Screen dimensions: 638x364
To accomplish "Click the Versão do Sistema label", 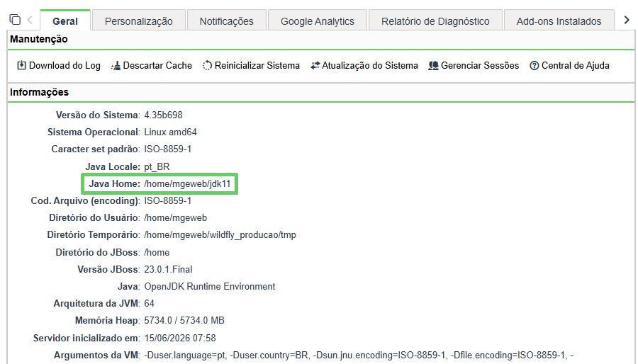I will coord(98,115).
